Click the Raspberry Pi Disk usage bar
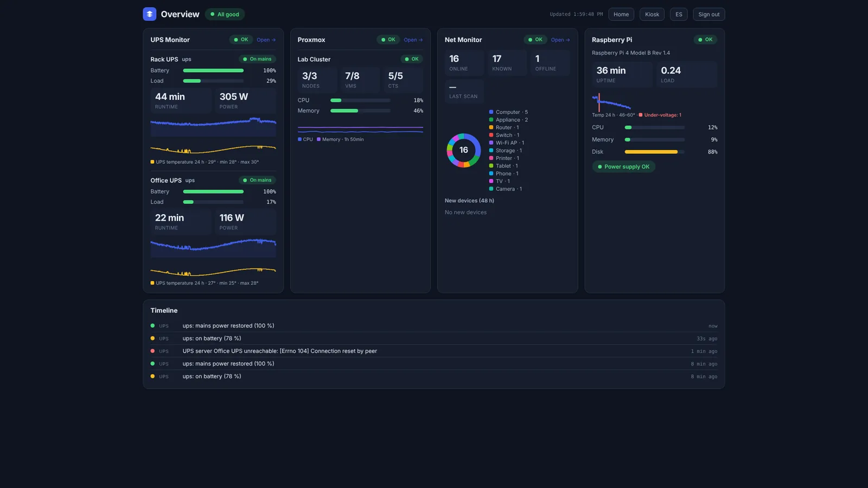This screenshot has width=868, height=488. (654, 152)
